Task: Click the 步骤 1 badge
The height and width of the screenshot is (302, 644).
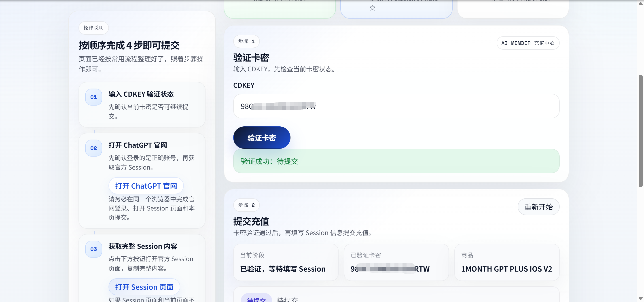Action: [x=246, y=41]
